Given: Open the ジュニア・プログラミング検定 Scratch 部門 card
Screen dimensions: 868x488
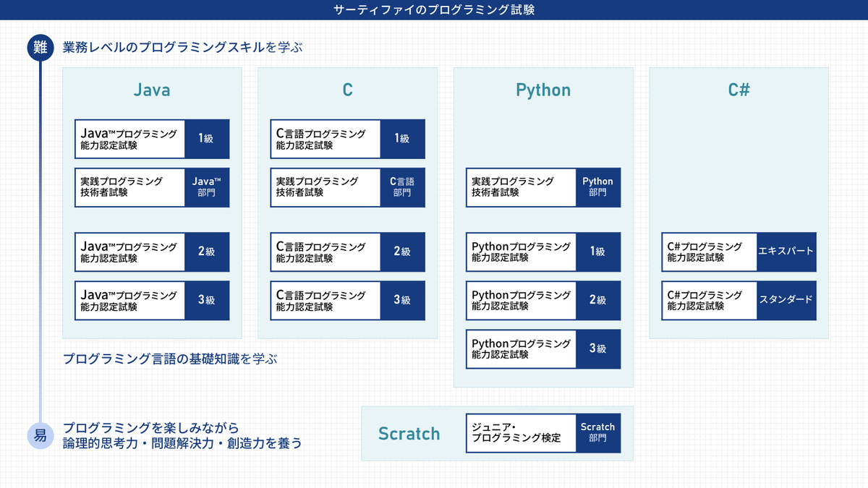Looking at the screenshot, I should (543, 433).
